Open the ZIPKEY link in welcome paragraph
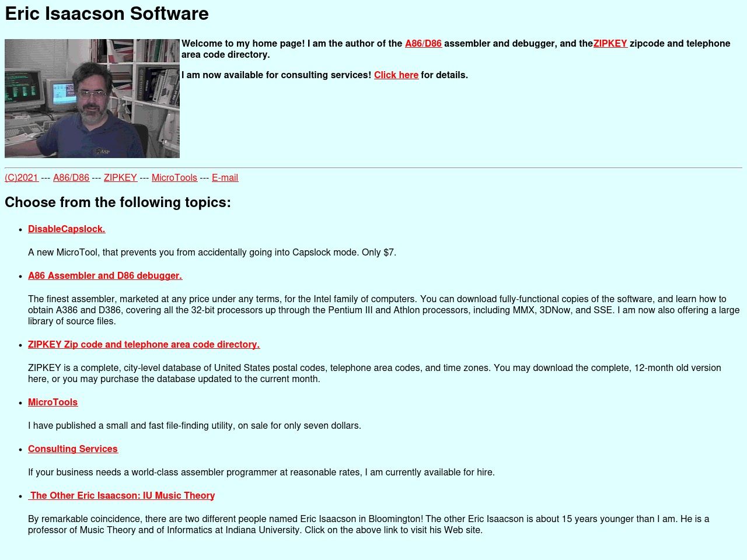This screenshot has width=747, height=560. [610, 44]
